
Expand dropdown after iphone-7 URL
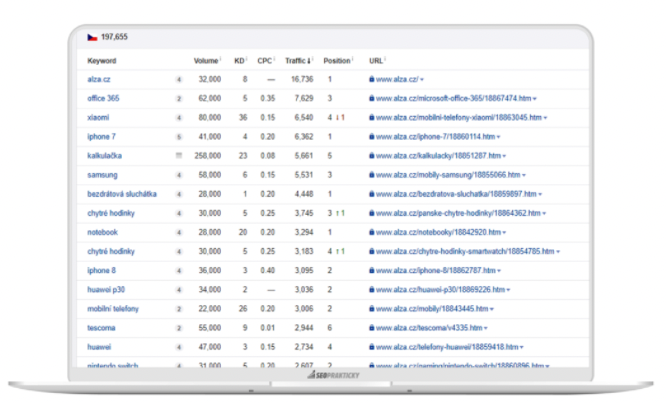click(499, 137)
